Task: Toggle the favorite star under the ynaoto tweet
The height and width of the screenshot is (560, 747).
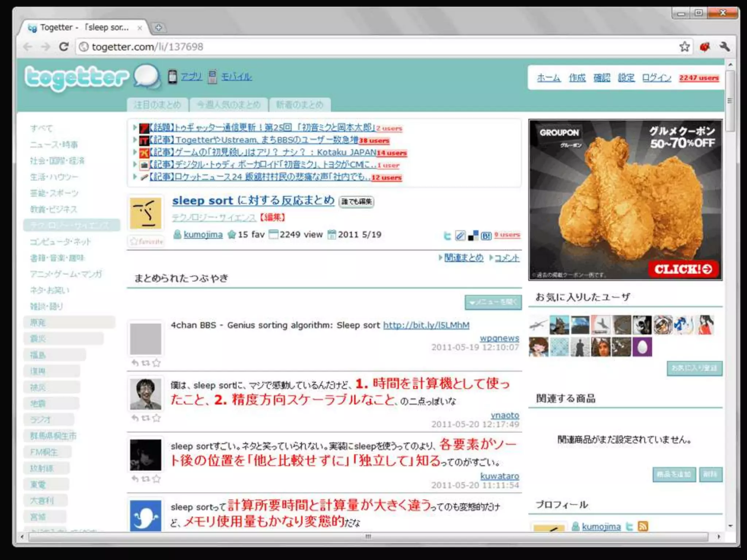Action: (156, 418)
